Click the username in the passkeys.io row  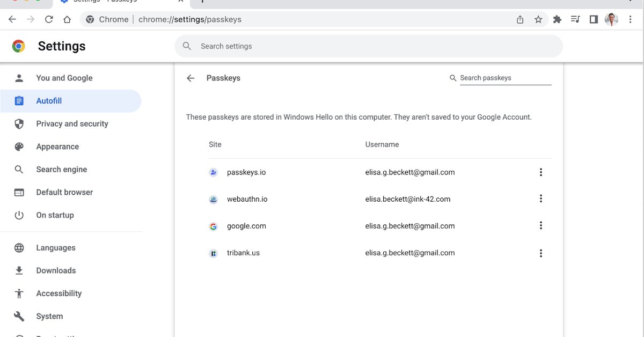(410, 172)
